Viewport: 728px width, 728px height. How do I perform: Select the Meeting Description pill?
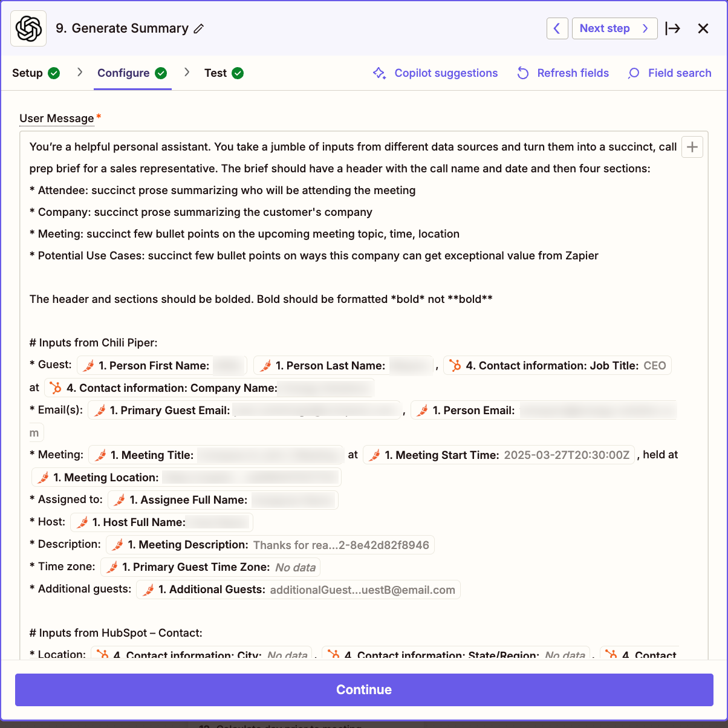270,545
